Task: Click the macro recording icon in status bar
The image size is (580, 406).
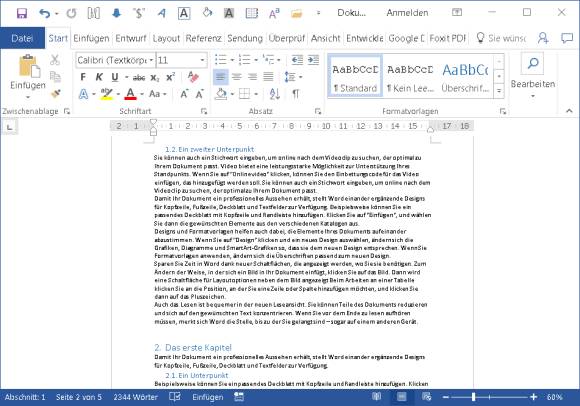Action: pos(239,397)
